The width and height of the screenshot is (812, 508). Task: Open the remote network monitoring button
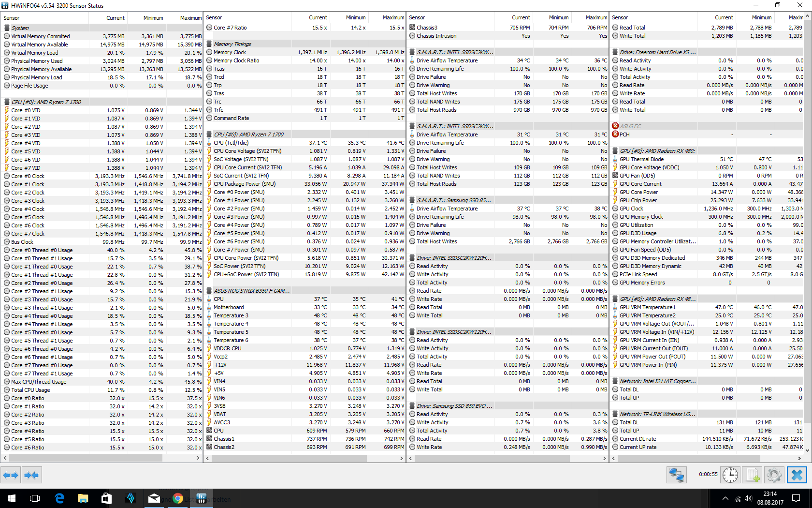677,475
